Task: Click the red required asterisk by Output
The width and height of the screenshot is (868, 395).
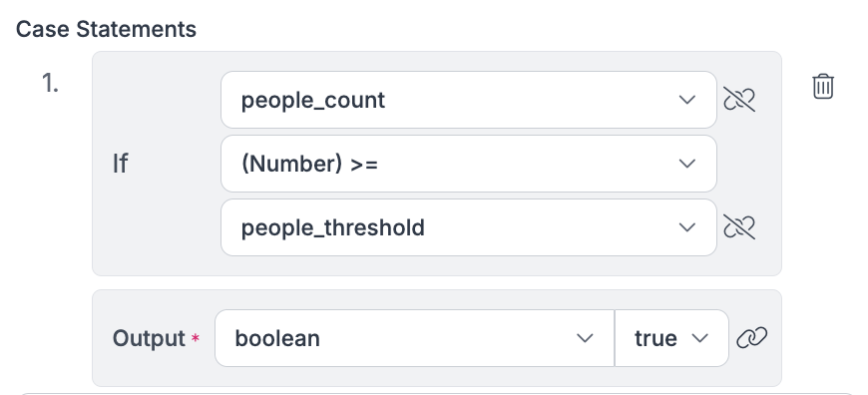Action: [x=195, y=337]
